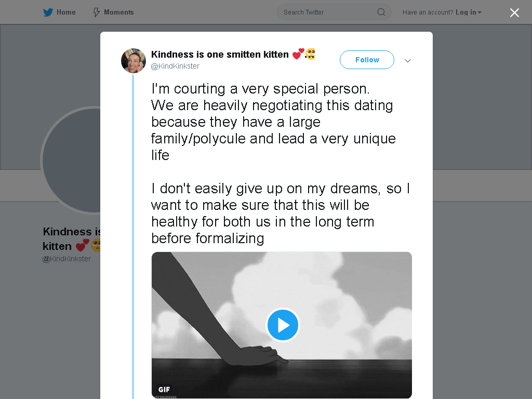The height and width of the screenshot is (399, 532).
Task: Click the Moments lightning bolt icon
Action: point(96,12)
